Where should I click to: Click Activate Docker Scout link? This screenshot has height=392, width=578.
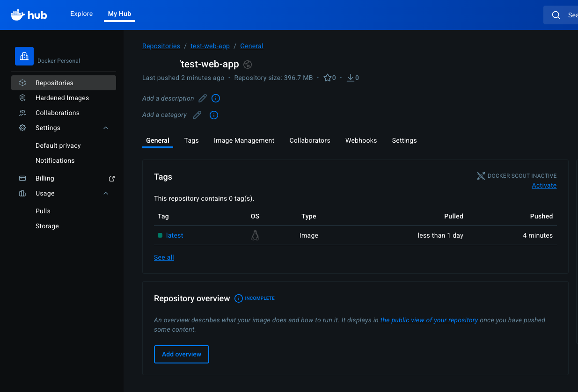pos(544,185)
